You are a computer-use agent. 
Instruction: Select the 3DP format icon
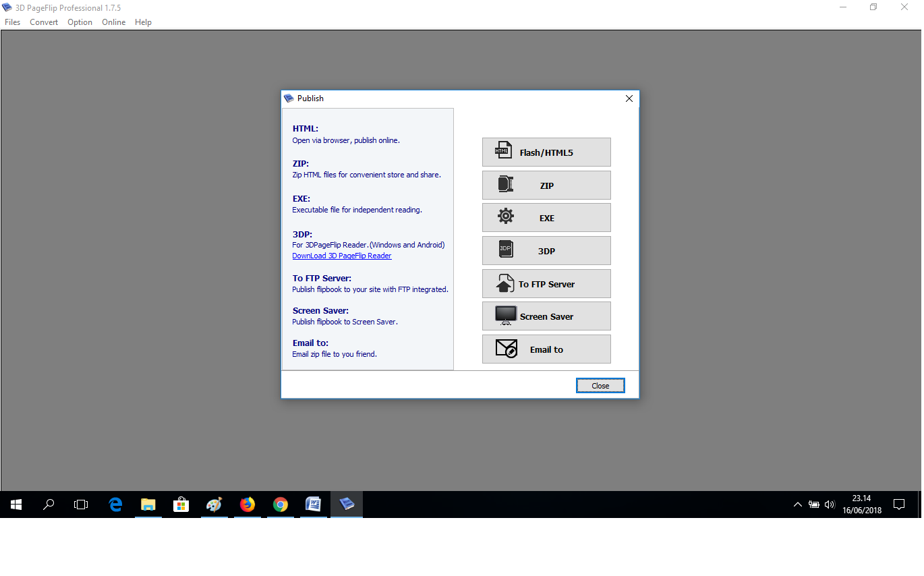[505, 250]
